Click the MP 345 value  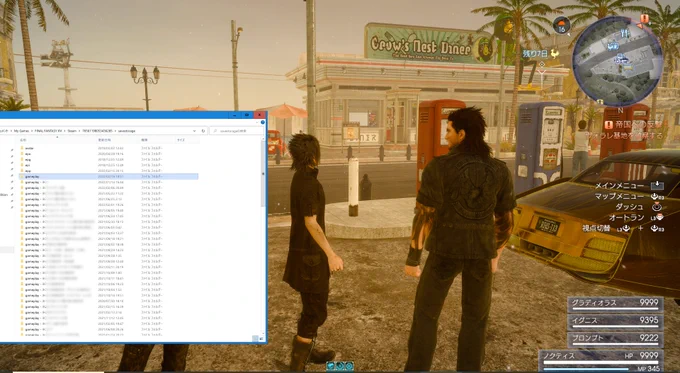[649, 369]
